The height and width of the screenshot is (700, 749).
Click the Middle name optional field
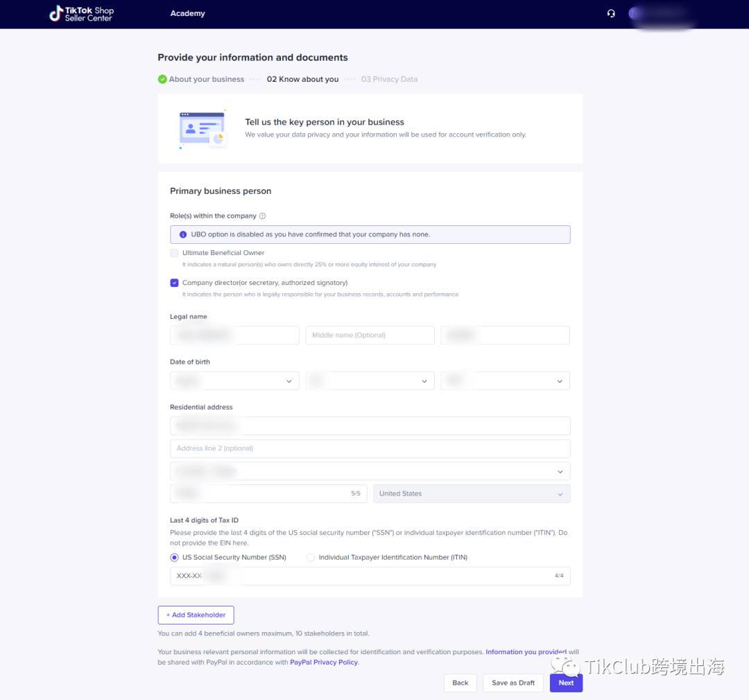(x=370, y=335)
